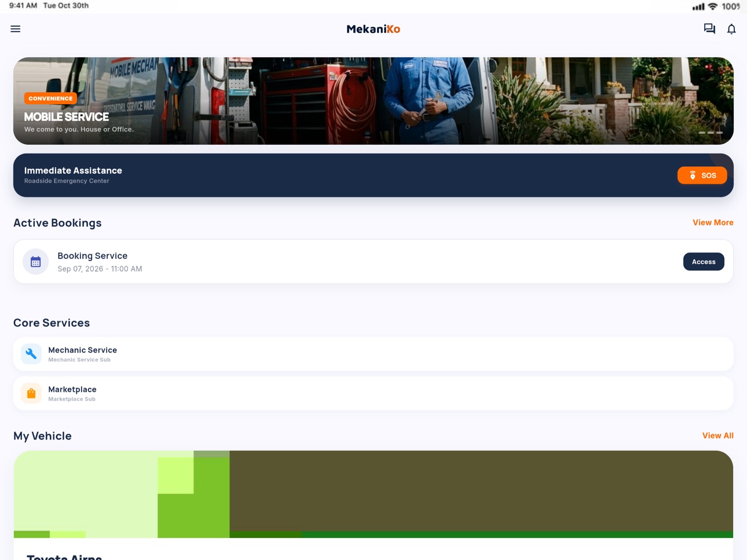Open View More for Active Bookings
The width and height of the screenshot is (747, 560).
713,222
